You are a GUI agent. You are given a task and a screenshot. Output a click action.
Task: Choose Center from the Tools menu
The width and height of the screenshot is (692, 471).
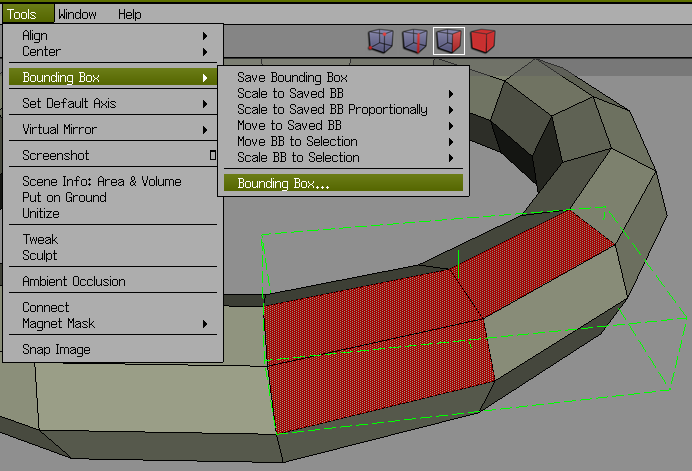click(x=113, y=52)
